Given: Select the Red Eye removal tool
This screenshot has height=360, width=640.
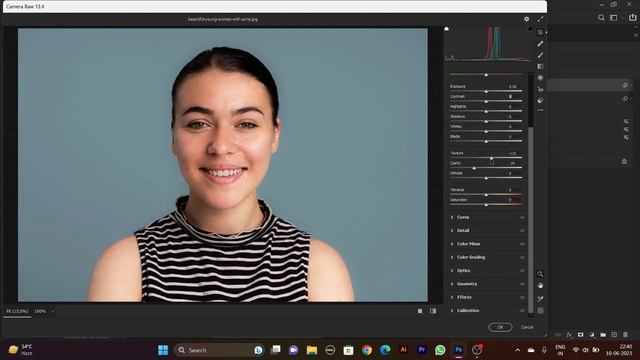Looking at the screenshot, I should [540, 89].
